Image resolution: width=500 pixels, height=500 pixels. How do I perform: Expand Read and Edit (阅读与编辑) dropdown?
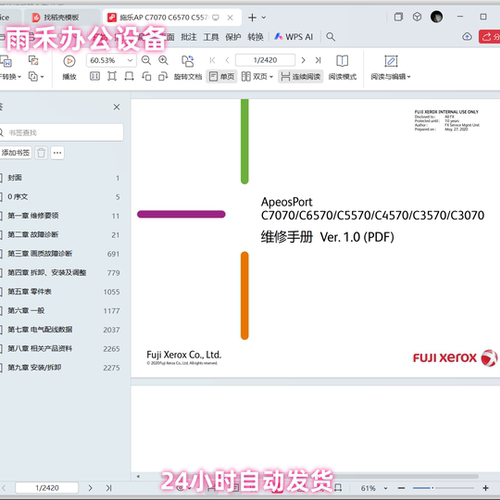pyautogui.click(x=409, y=77)
